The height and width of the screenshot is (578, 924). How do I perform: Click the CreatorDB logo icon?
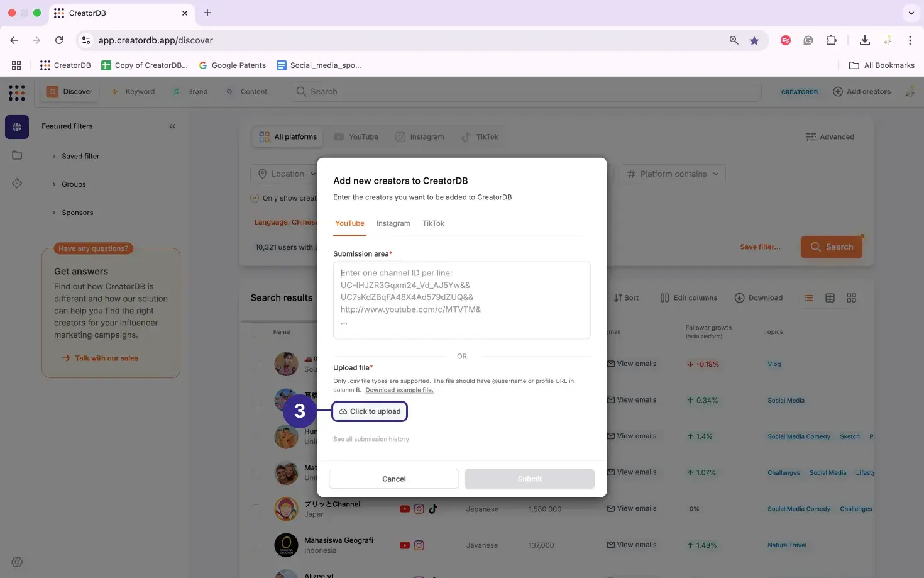(17, 92)
